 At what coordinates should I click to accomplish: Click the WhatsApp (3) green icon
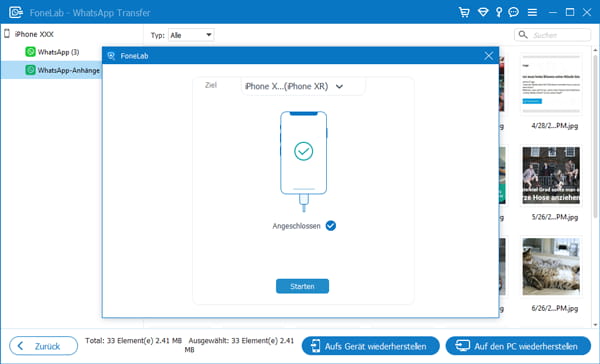tap(30, 52)
